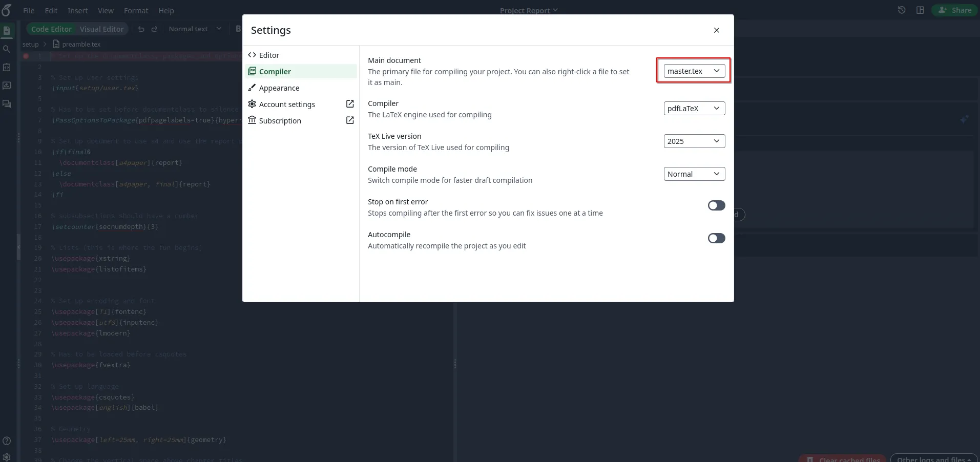
Task: Click the Overleaf logo
Action: click(7, 10)
